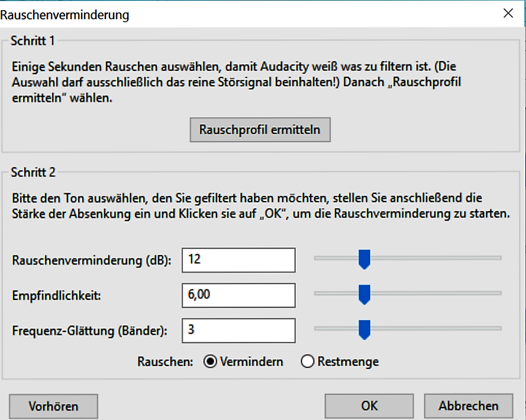Click the Frequenz-Glättung (Bänder) label text
Viewport: 526px width, 420px height.
[89, 331]
